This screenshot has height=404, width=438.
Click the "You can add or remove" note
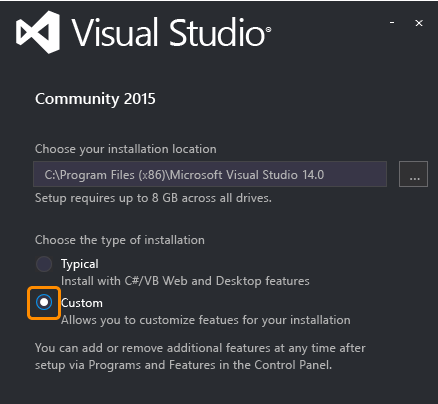[x=200, y=356]
